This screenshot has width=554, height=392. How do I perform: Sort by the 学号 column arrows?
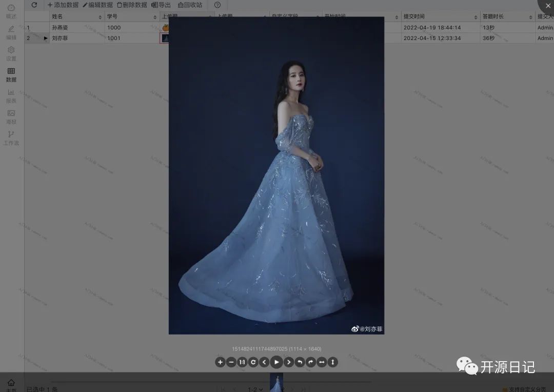(155, 17)
